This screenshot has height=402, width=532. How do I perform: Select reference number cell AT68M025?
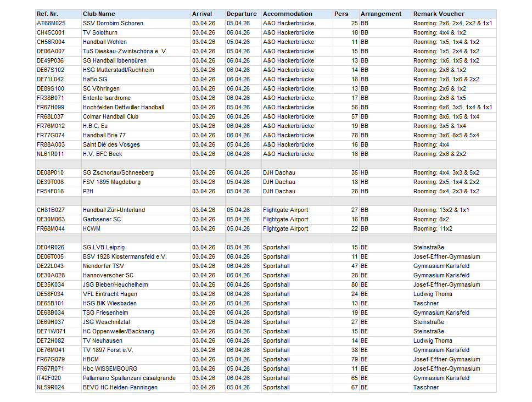[51, 23]
